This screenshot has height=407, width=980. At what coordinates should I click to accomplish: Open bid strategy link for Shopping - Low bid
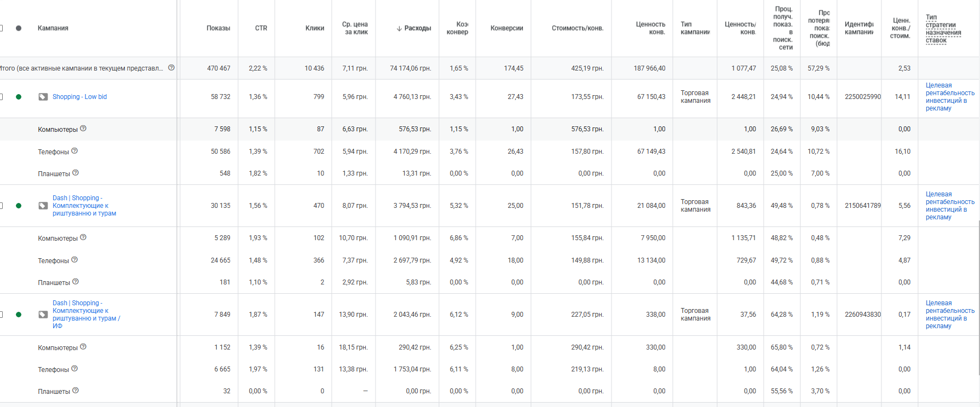[949, 97]
